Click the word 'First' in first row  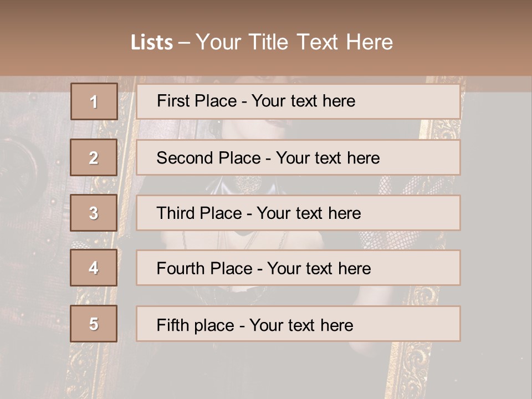tap(173, 101)
